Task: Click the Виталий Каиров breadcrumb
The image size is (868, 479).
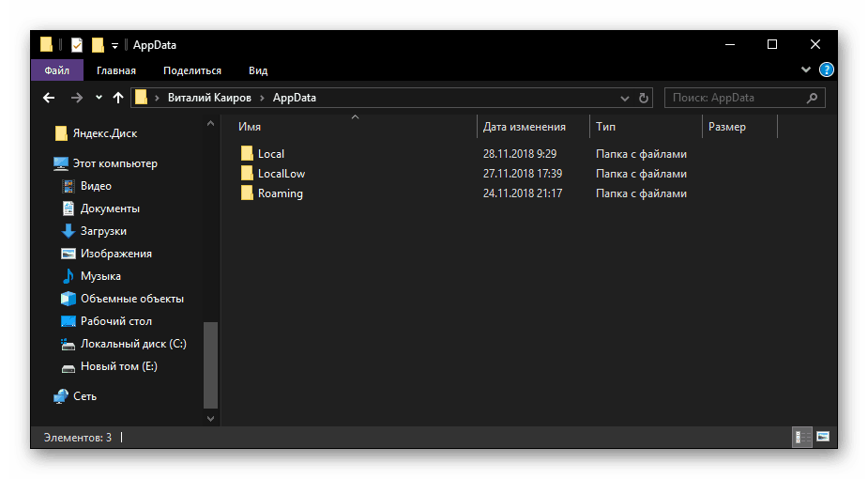Action: [207, 98]
